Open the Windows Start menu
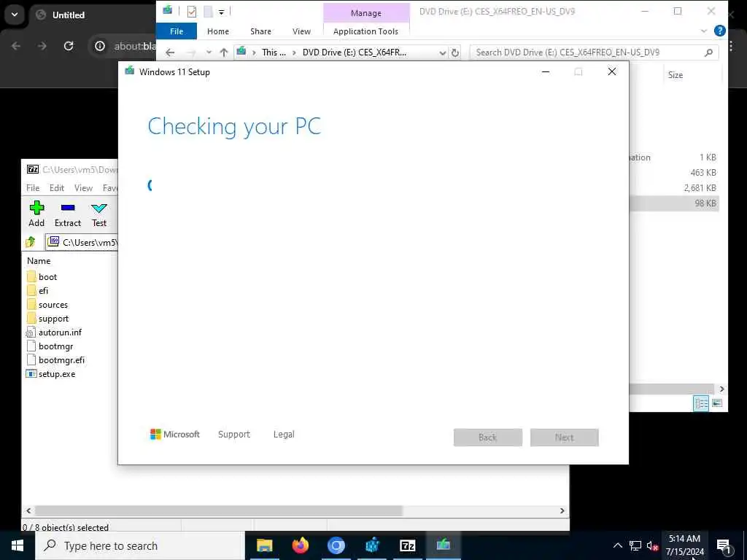 (x=18, y=545)
